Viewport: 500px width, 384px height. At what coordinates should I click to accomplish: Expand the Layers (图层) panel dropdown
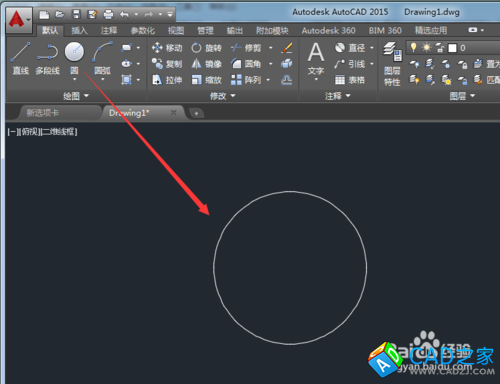pyautogui.click(x=462, y=96)
